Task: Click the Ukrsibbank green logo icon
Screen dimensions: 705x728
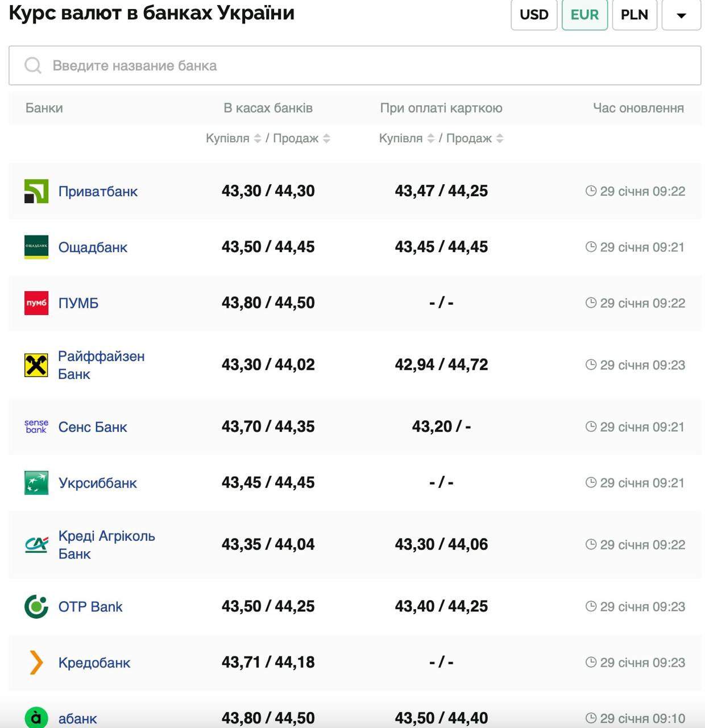Action: (x=36, y=483)
